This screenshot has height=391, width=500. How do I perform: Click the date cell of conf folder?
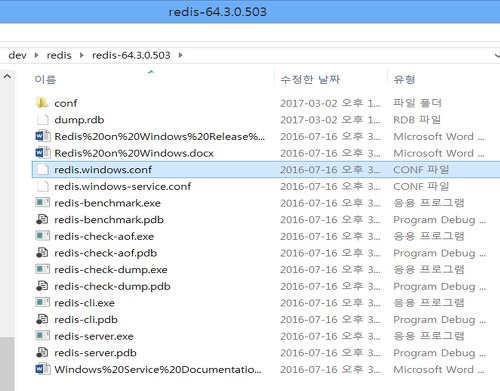pyautogui.click(x=330, y=103)
